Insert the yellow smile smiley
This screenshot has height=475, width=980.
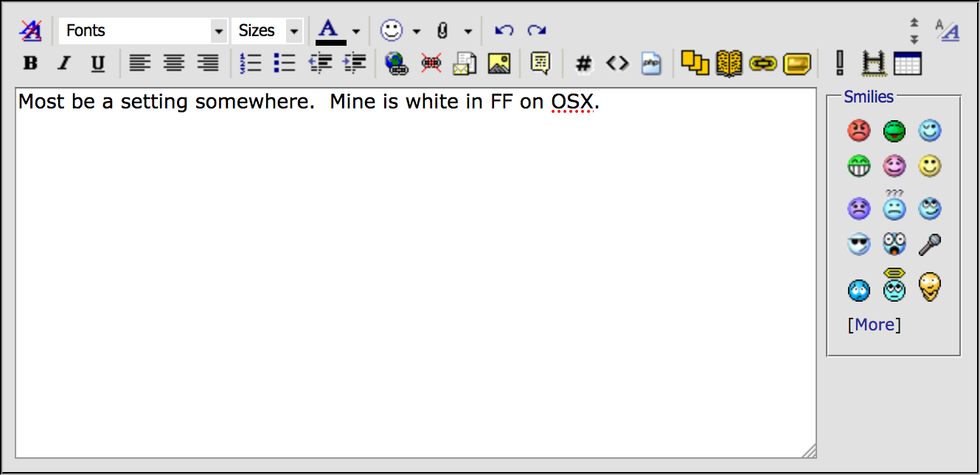click(x=929, y=167)
